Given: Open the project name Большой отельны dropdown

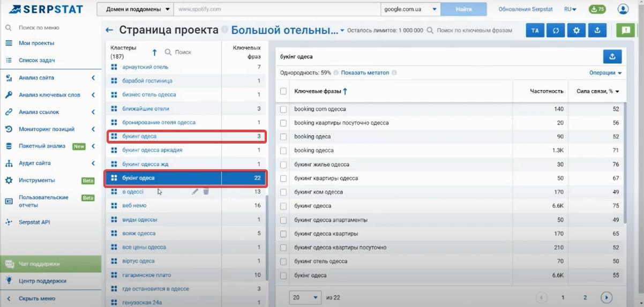Looking at the screenshot, I should pyautogui.click(x=288, y=31).
